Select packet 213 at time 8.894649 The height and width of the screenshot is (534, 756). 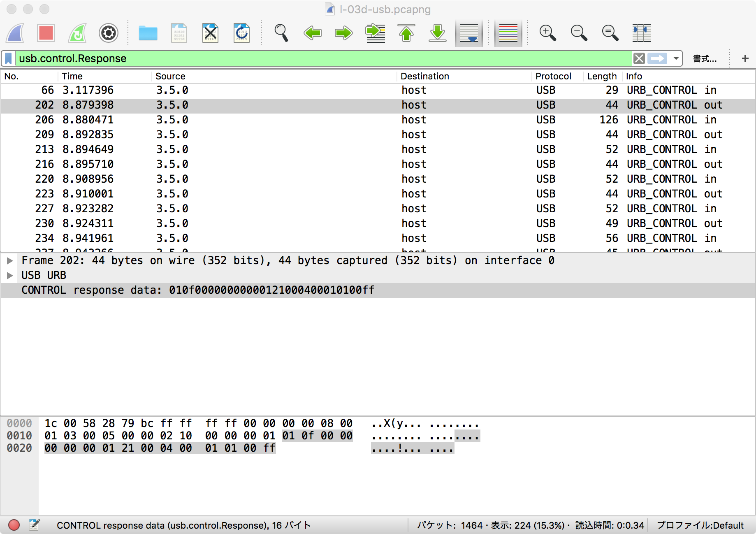tap(378, 149)
